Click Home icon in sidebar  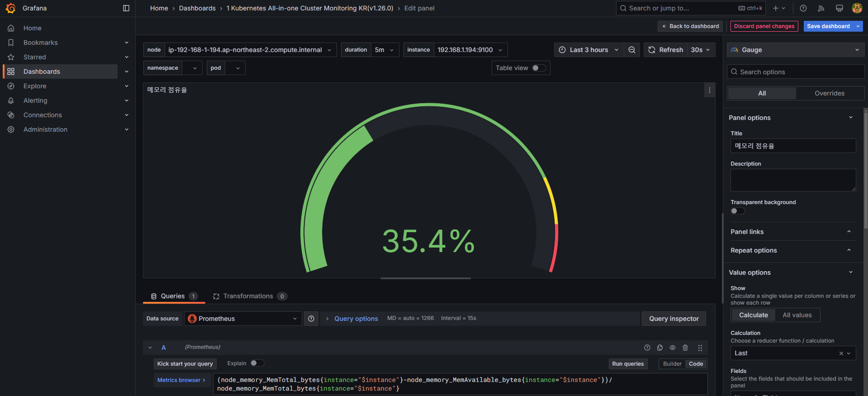11,28
